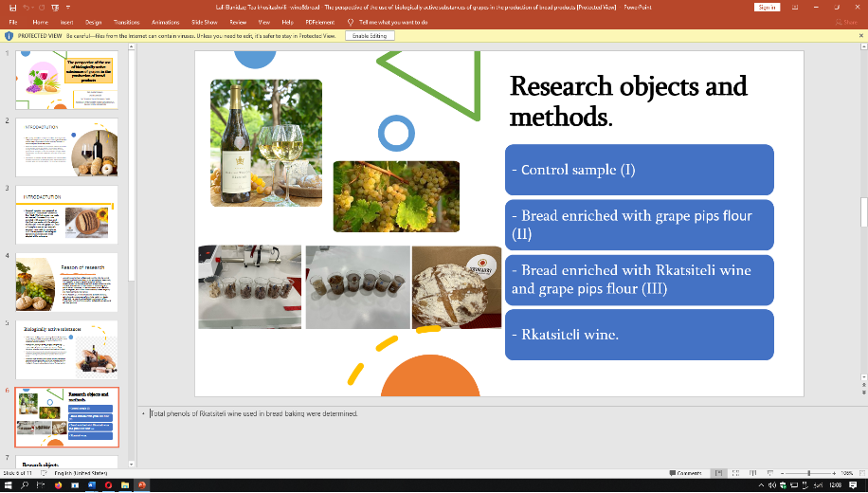This screenshot has width=868, height=493.
Task: Select the Normal view button in the status bar
Action: tap(721, 472)
